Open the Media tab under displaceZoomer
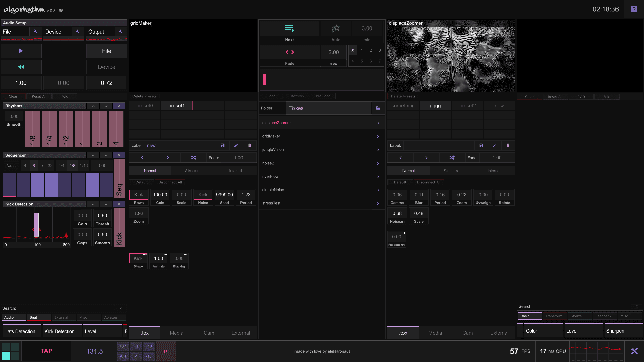The image size is (644, 362). 435,333
